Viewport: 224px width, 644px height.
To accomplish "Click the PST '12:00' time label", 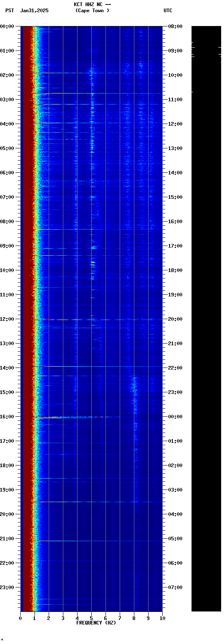I will [7, 319].
